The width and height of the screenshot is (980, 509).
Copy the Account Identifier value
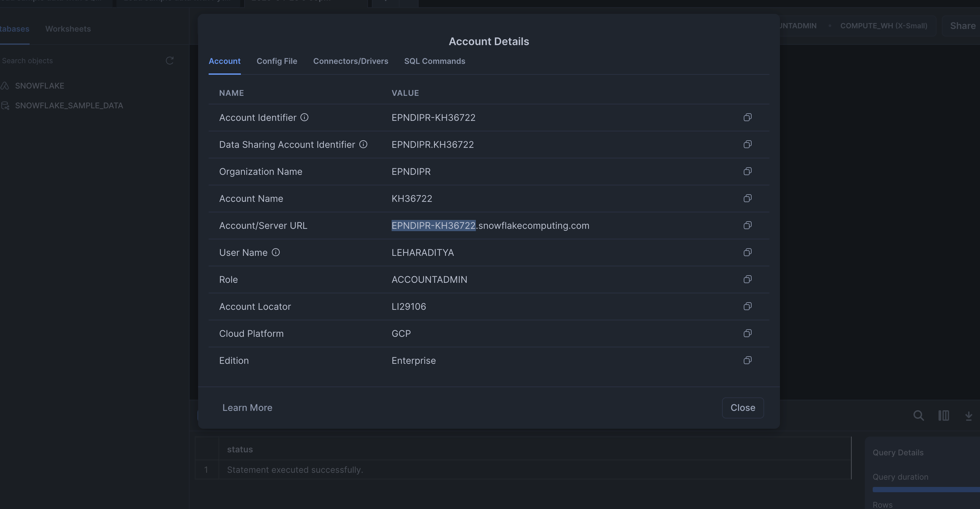click(747, 117)
